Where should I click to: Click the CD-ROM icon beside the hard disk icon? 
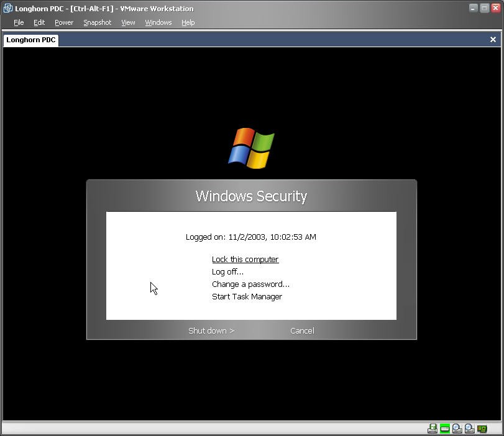pyautogui.click(x=457, y=429)
